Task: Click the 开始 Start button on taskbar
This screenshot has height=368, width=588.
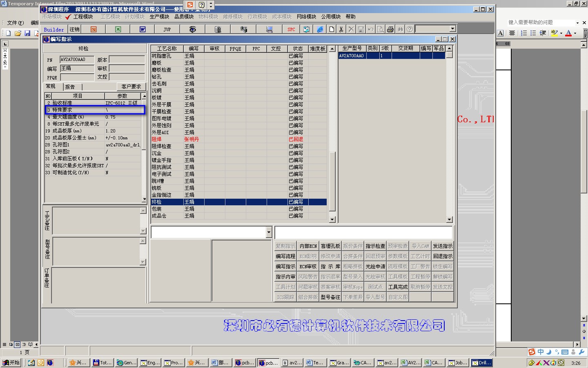Action: (11, 363)
